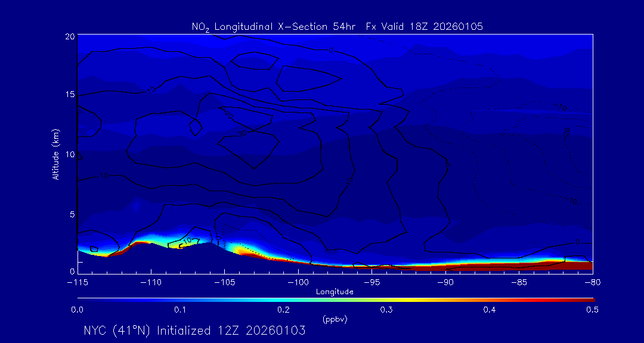Screen dimensions: 644x343
Task: Click the longitude tick label -80
Action: [x=592, y=283]
